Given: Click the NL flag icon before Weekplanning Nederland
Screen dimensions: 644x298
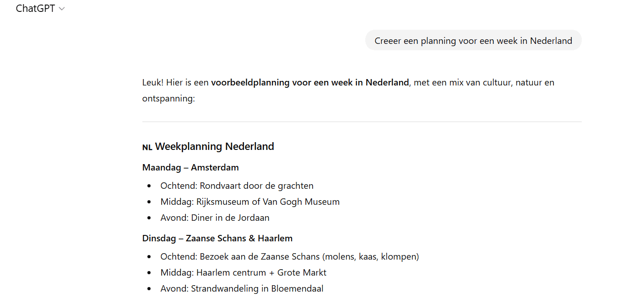Looking at the screenshot, I should coord(147,147).
